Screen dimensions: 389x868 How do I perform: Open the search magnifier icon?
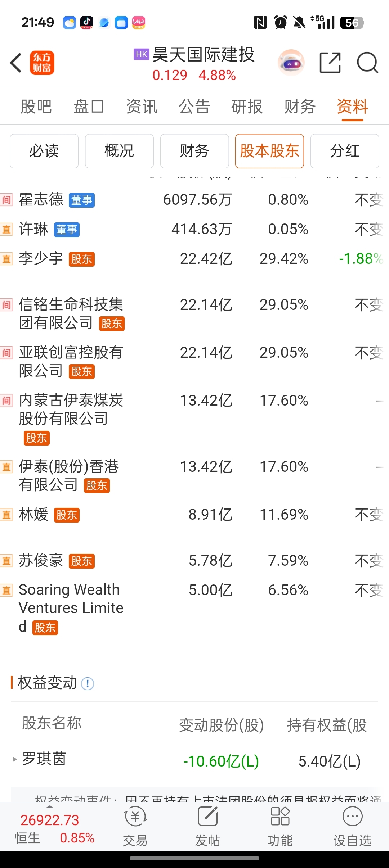[367, 63]
